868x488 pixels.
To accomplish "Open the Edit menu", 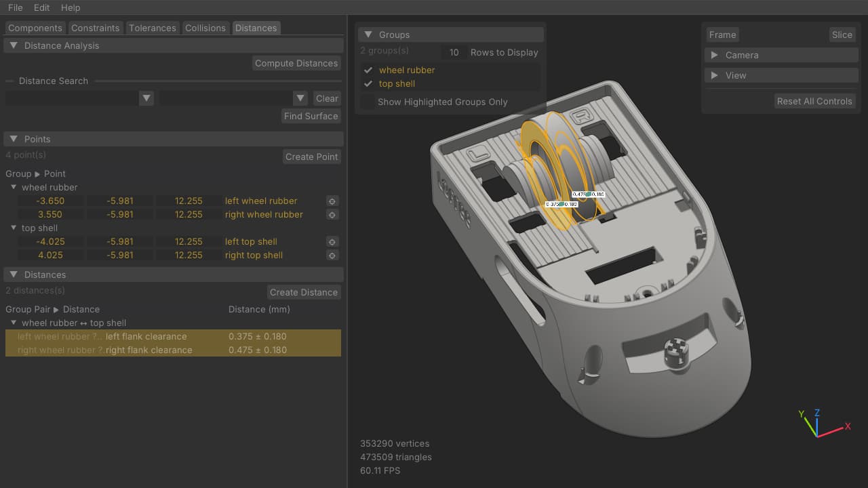I will 42,7.
